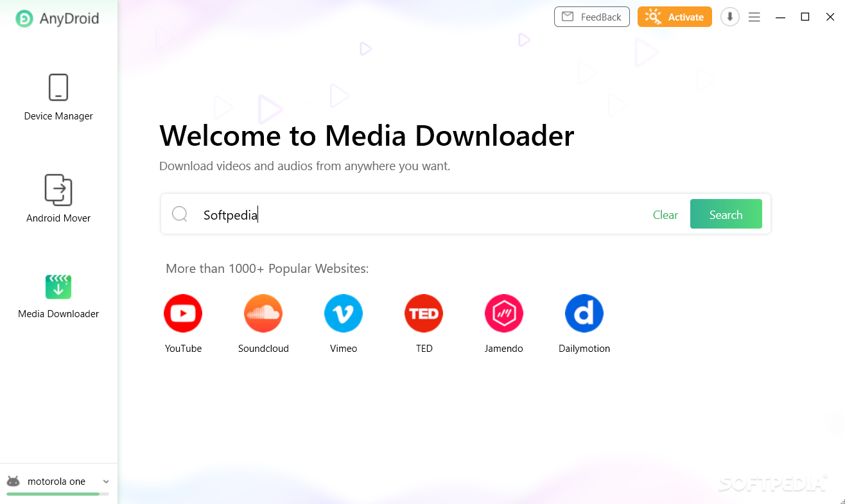Open the Android Mover icon
This screenshot has width=845, height=504.
point(58,190)
